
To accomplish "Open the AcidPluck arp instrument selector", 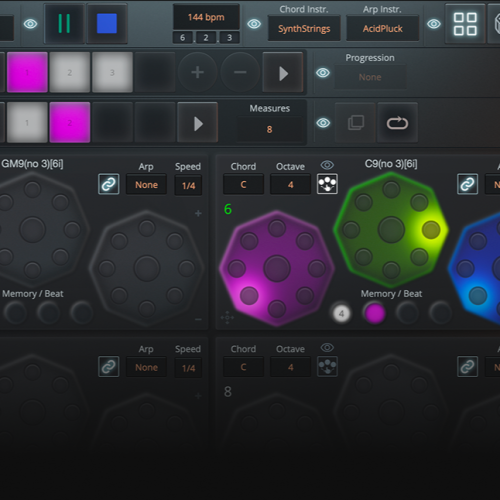I will pyautogui.click(x=383, y=29).
